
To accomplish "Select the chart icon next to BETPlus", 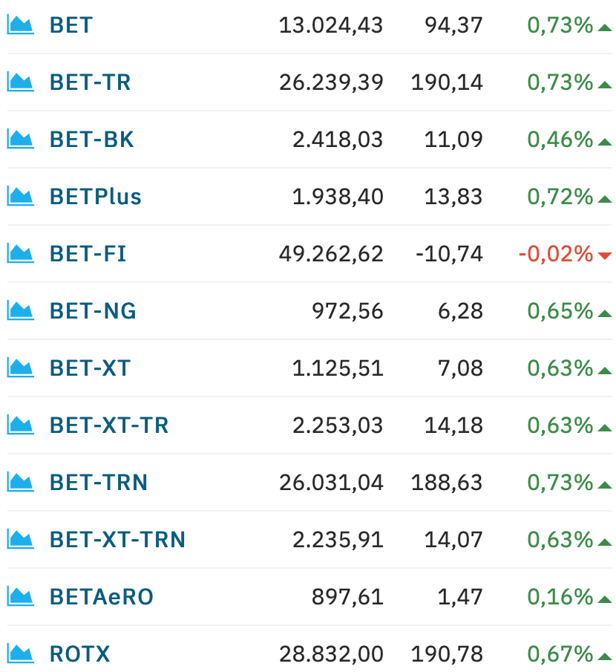I will tap(20, 196).
